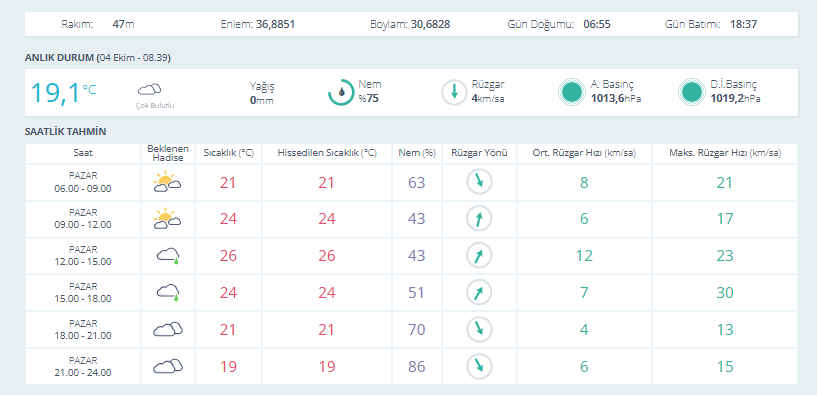Click the partly sunny icon for 09.00 - 12.00
817x395 pixels.
pos(167,219)
